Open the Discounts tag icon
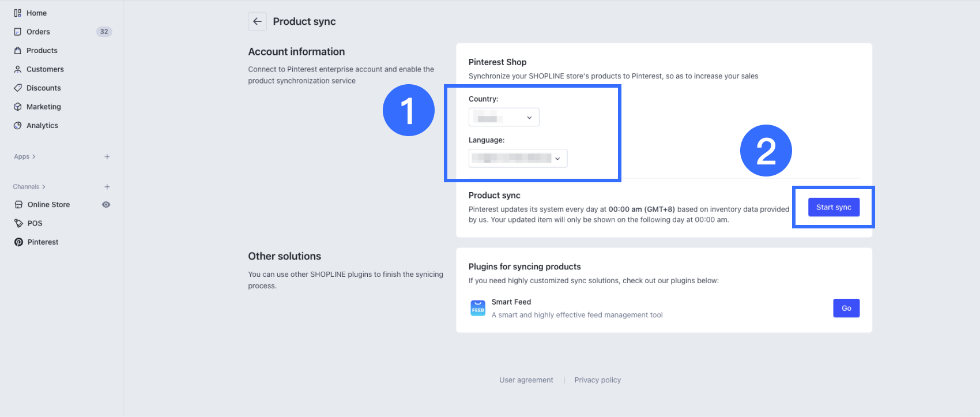This screenshot has width=980, height=417. [x=18, y=88]
